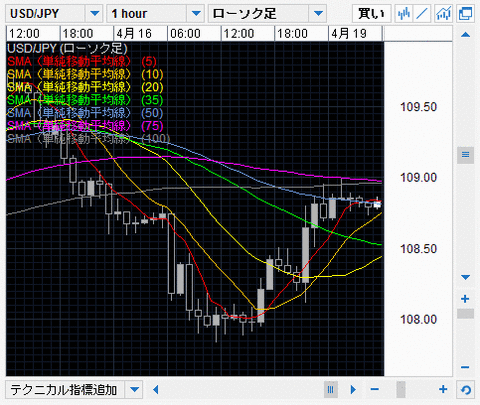Screen dimensions: 480x405
Task: Expand the timeframe dropdown arrow
Action: pos(196,14)
